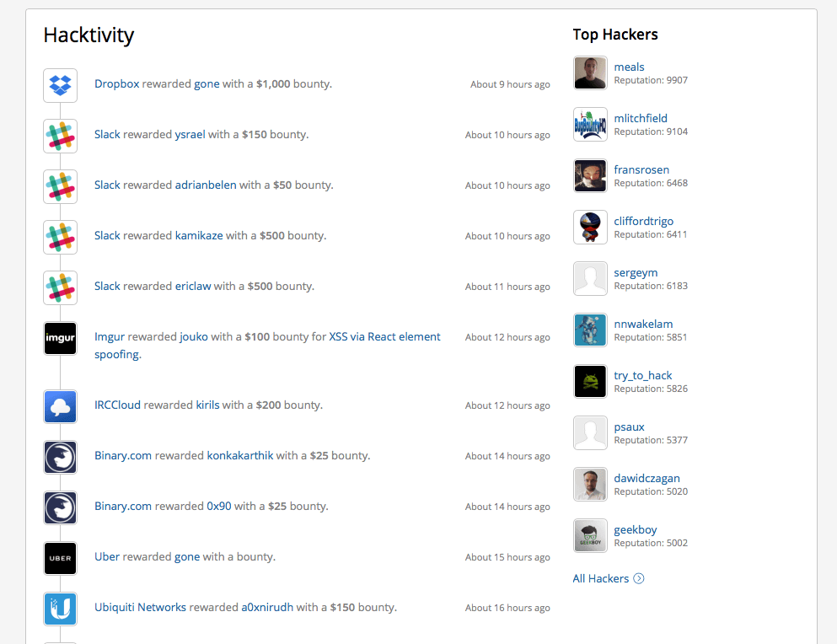
Task: Click the "Top Hackers" heading
Action: (x=615, y=35)
